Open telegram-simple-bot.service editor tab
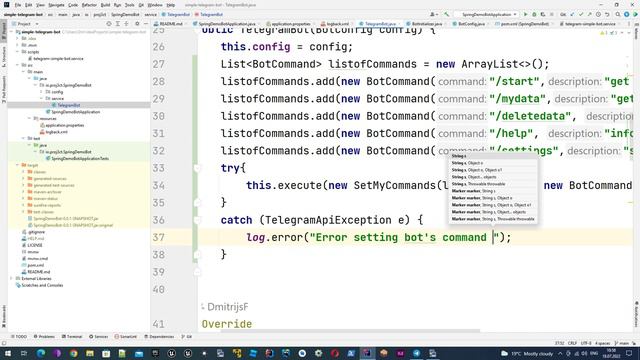 (589, 24)
